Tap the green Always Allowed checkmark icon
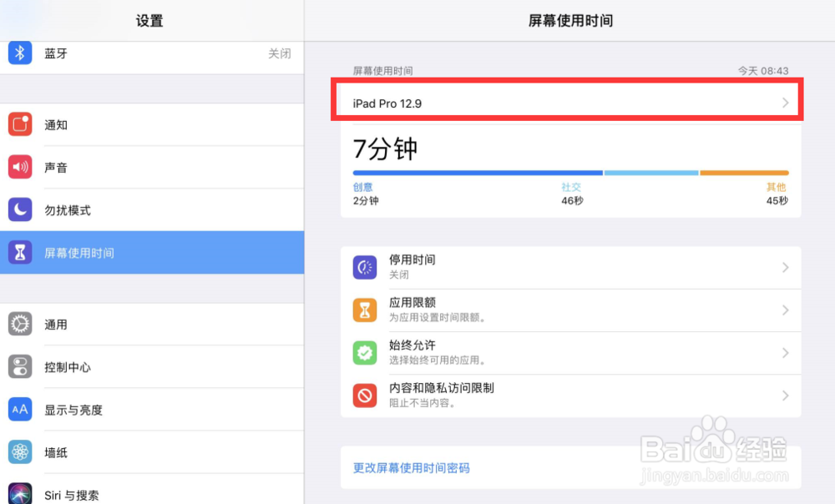The image size is (835, 504). [365, 352]
